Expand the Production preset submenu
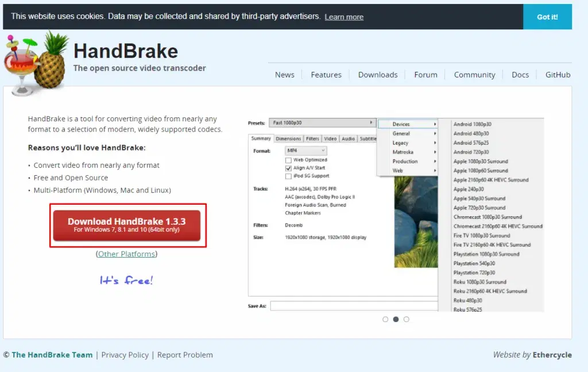Viewport: 588px width, 372px height. (408, 161)
